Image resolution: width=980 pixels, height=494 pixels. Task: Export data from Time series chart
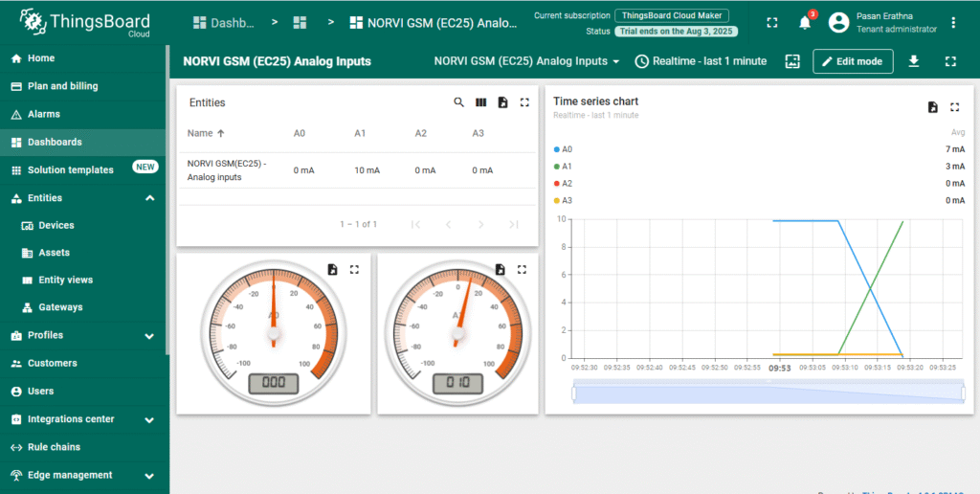932,107
